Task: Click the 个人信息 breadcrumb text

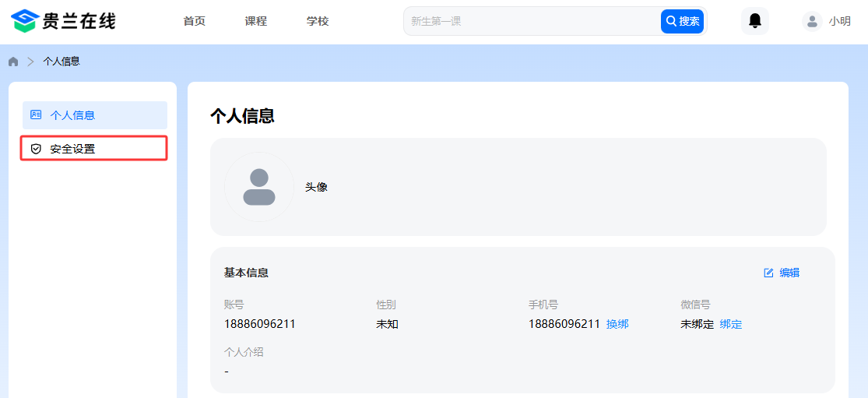Action: [61, 62]
